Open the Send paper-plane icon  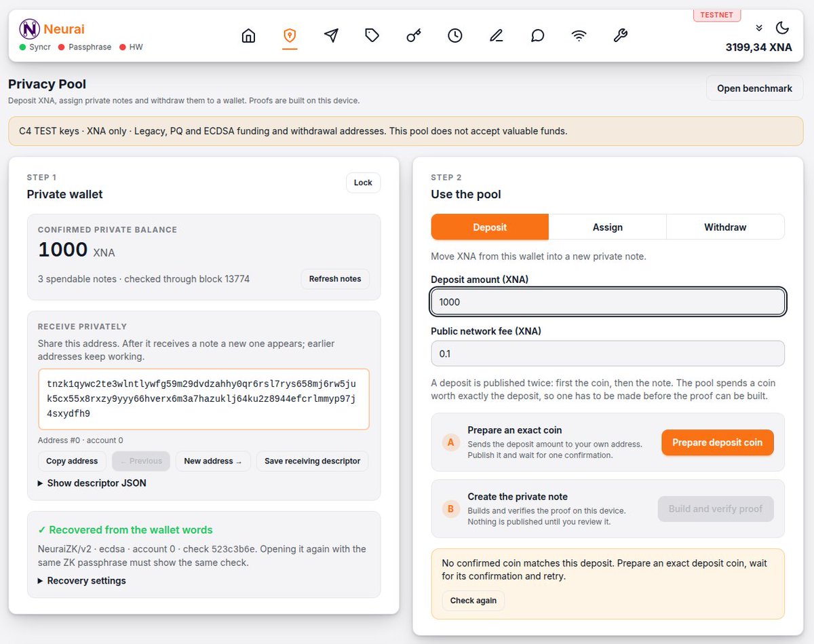(x=331, y=36)
